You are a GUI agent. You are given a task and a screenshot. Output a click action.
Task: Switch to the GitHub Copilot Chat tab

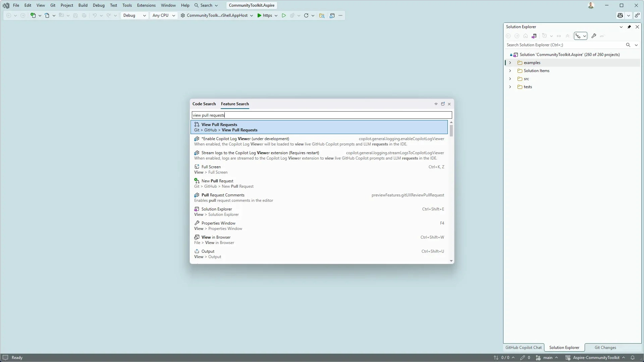(523, 348)
